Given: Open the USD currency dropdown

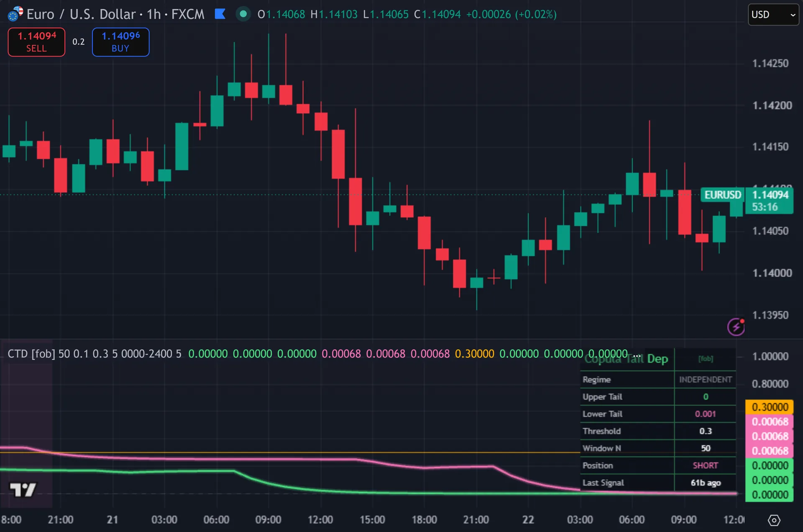Looking at the screenshot, I should pyautogui.click(x=773, y=15).
